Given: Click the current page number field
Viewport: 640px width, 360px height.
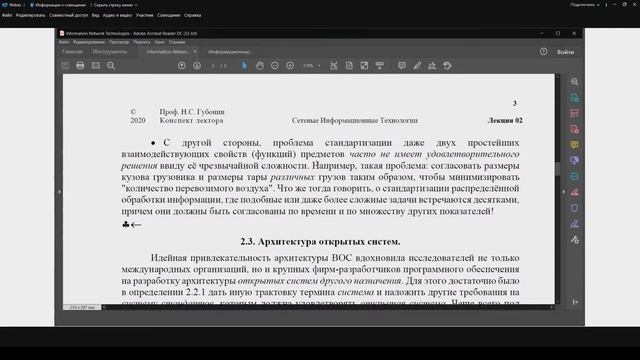Looking at the screenshot, I should pos(213,66).
